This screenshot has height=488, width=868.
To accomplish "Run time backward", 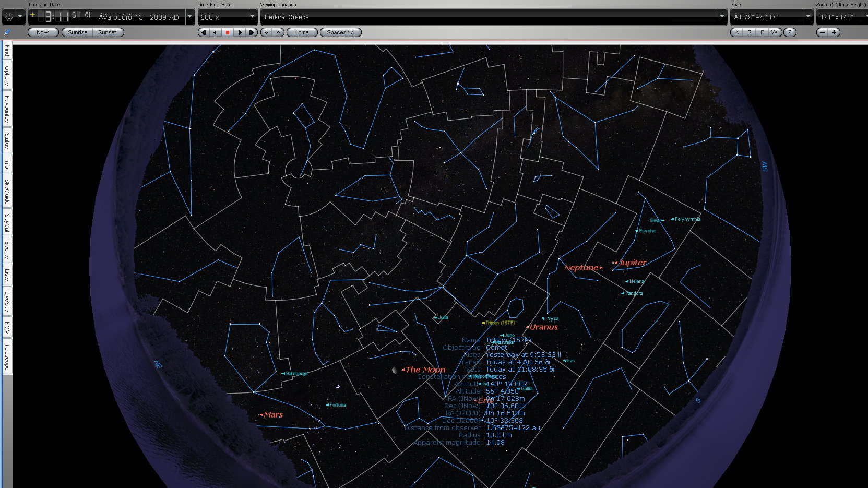I will (x=215, y=32).
